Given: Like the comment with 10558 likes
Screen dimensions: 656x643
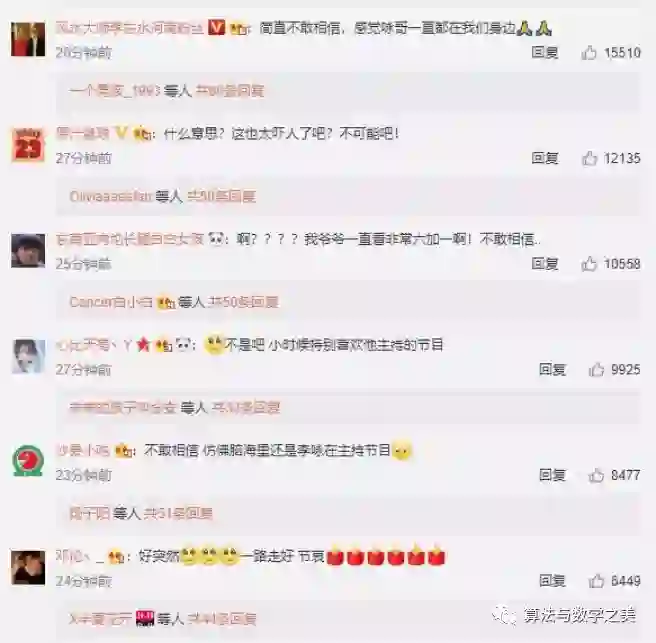Looking at the screenshot, I should coord(589,264).
